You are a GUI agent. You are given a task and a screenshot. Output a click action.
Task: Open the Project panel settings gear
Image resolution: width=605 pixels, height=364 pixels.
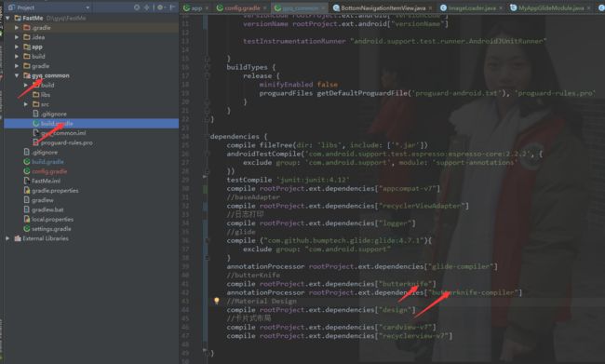(160, 7)
